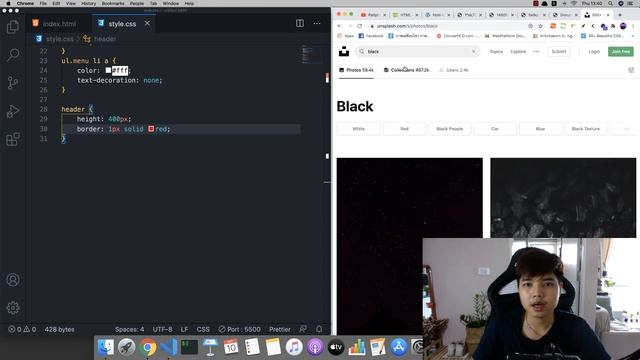Click Prettier in the status bar
This screenshot has width=640, height=360.
click(280, 329)
